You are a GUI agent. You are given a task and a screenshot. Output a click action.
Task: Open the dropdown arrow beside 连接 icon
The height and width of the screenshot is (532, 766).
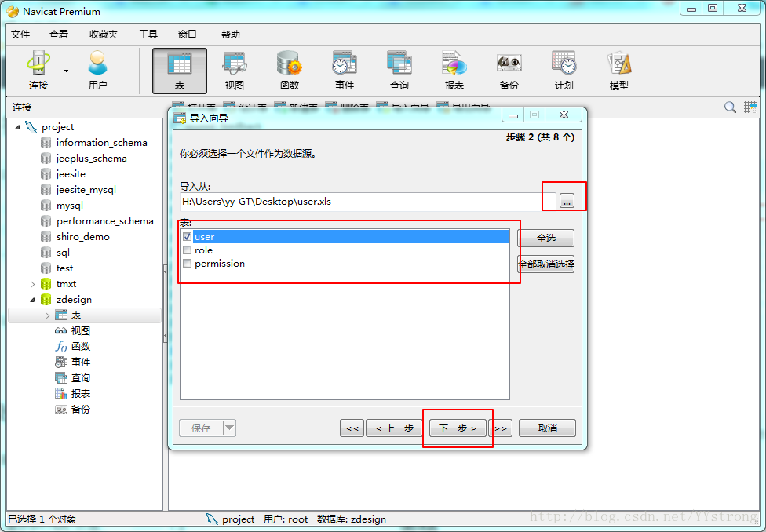pyautogui.click(x=66, y=71)
